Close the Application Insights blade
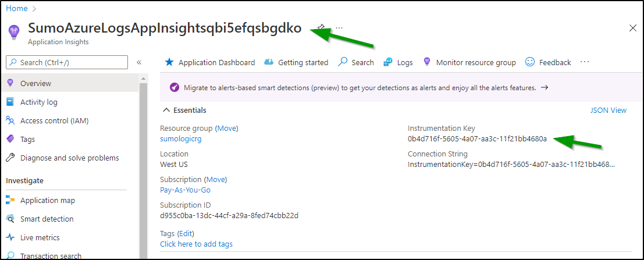 point(633,28)
